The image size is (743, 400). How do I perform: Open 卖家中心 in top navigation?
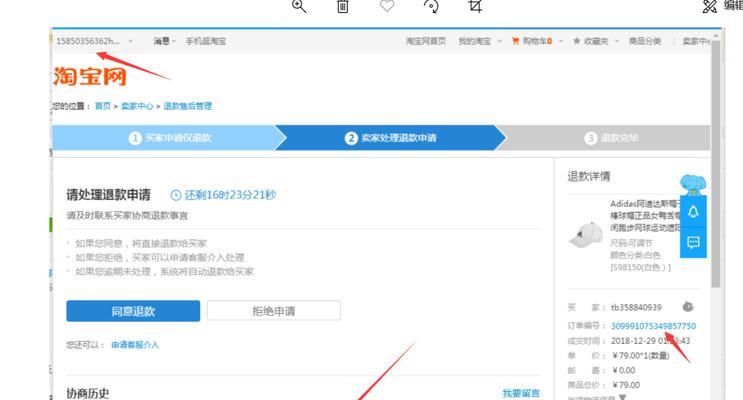[696, 41]
